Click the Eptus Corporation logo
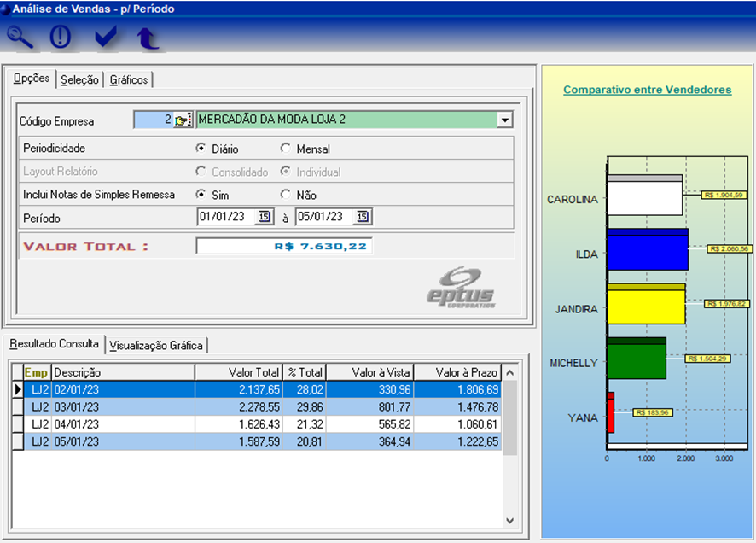 (x=462, y=287)
